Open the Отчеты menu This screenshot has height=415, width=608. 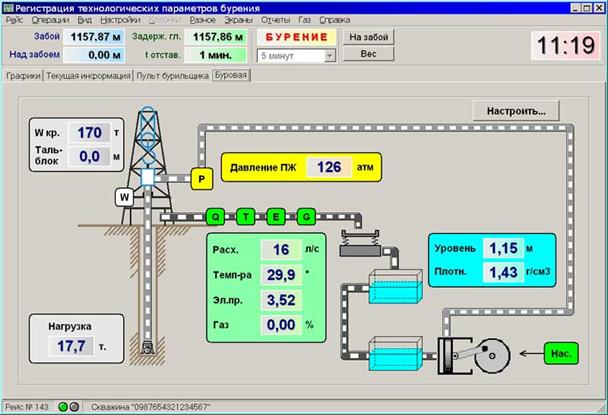pos(275,19)
